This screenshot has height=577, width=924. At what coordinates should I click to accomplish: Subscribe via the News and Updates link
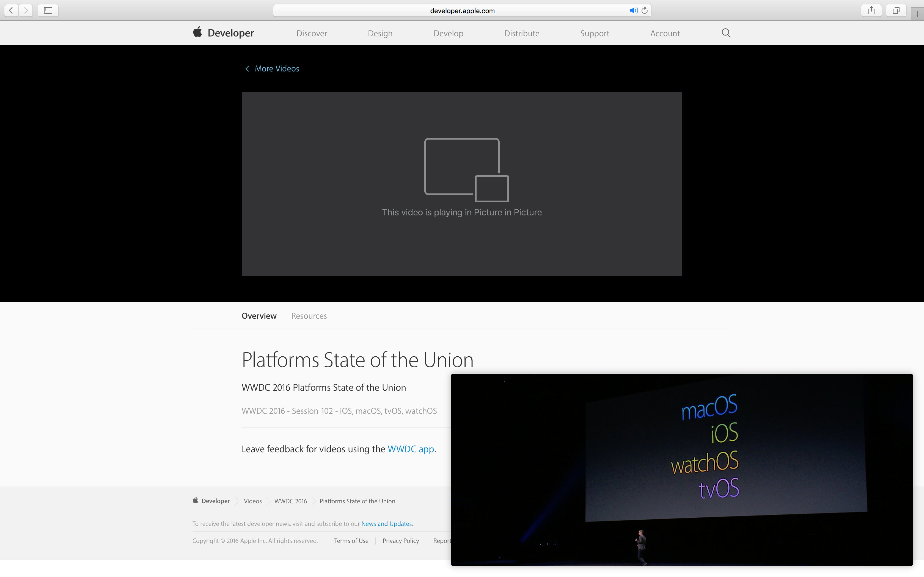386,524
